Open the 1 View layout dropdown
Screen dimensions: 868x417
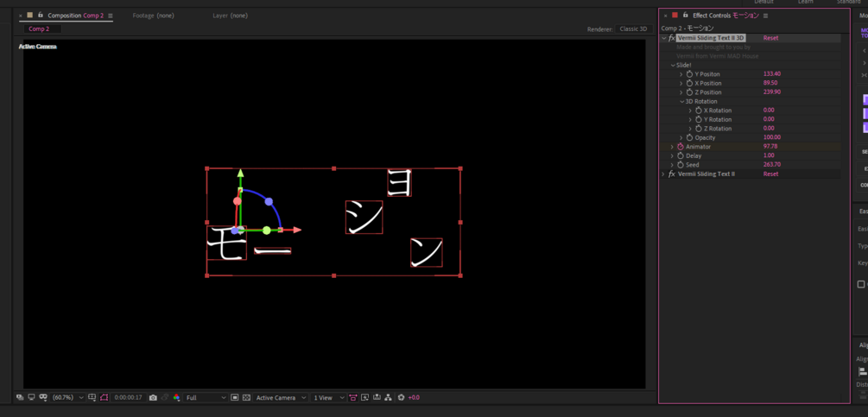[328, 398]
